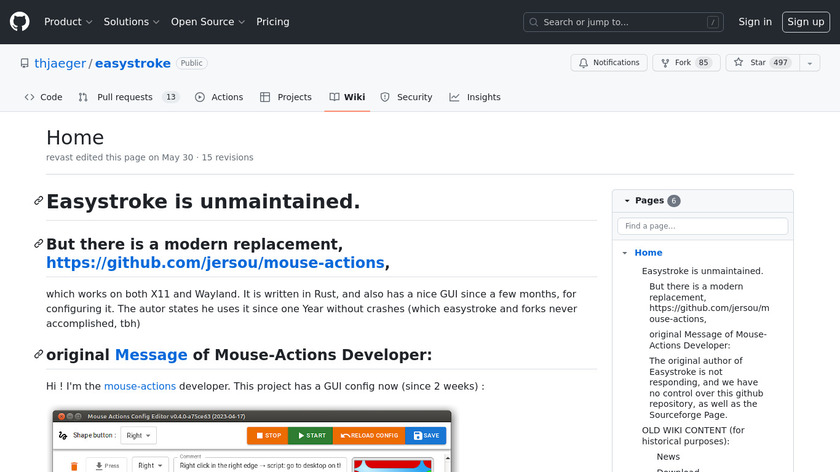Click the Sign up button
Image resolution: width=840 pixels, height=472 pixels.
[805, 22]
